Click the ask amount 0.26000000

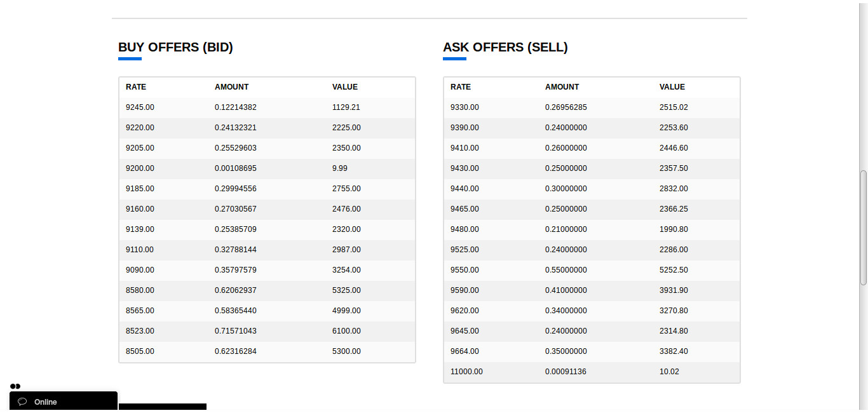click(x=566, y=148)
